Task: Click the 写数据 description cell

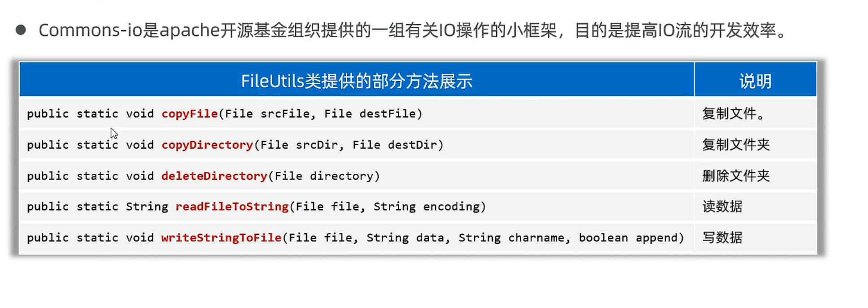Action: coord(722,238)
